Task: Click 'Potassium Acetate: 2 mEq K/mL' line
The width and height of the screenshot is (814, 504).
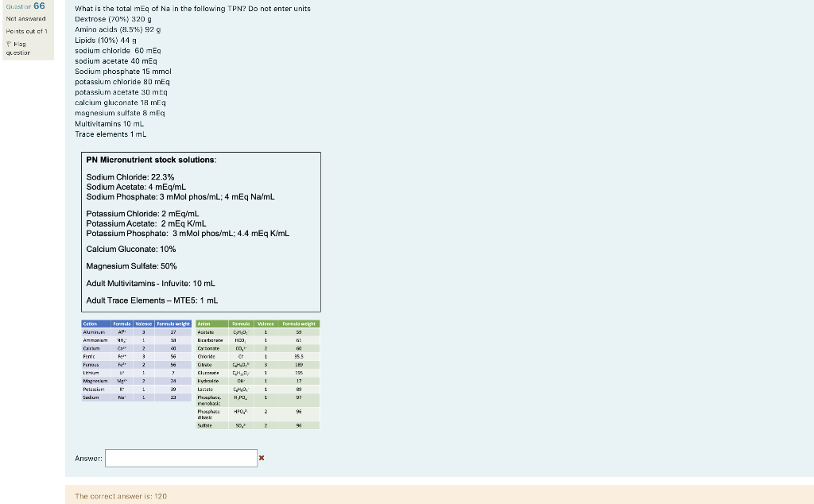Action: 146,223
